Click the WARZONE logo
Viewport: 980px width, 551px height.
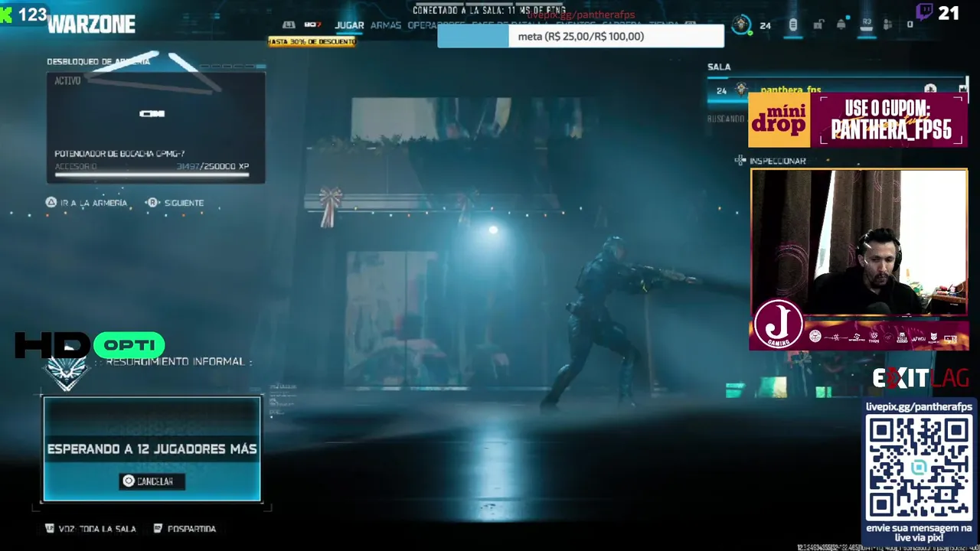coord(91,24)
